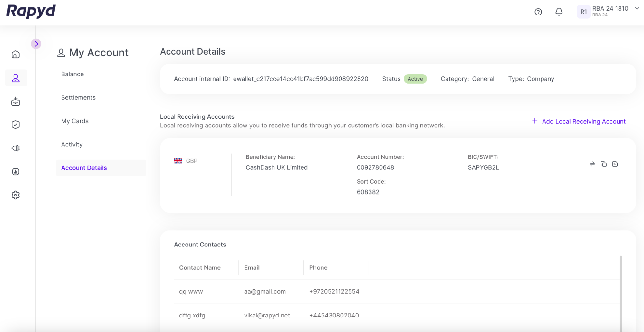
Task: Open the RBA 24 1810 account dropdown
Action: (x=637, y=9)
